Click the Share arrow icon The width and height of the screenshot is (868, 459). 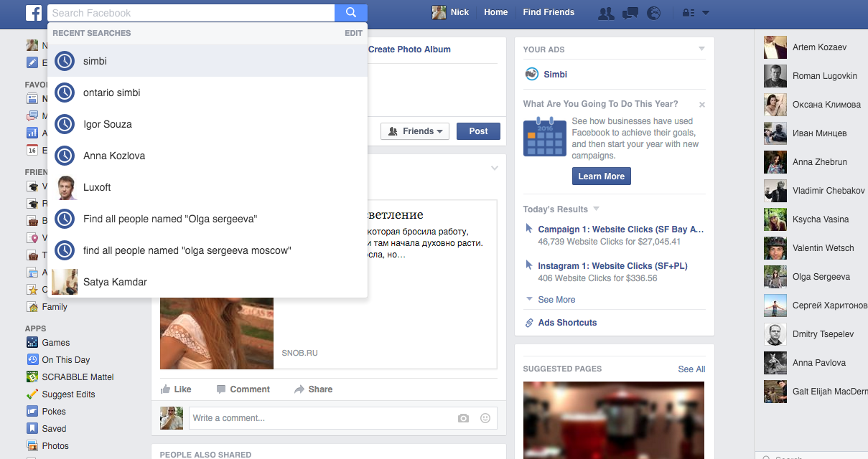point(299,389)
